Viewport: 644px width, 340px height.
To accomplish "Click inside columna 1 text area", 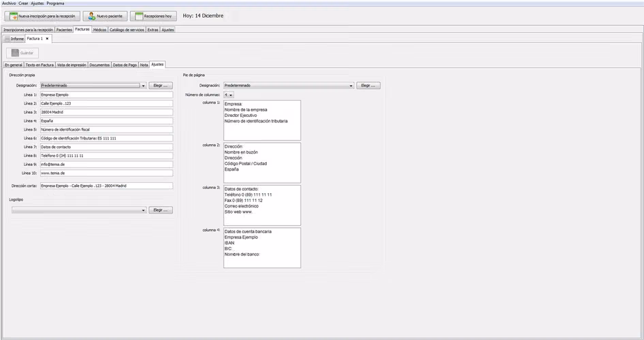I will [262, 120].
